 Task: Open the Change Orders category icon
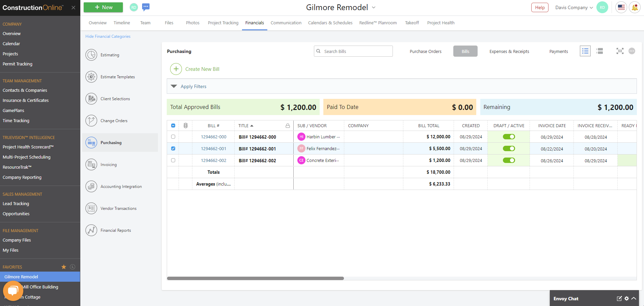[91, 120]
